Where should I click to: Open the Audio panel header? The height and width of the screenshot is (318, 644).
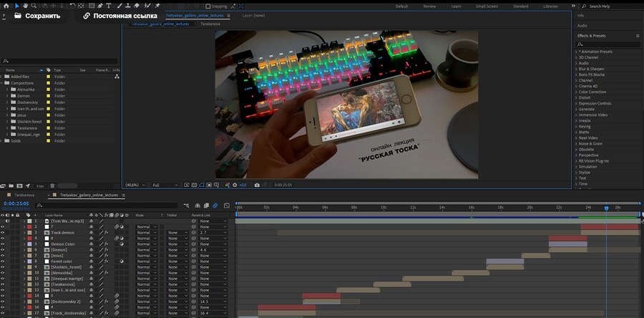click(x=582, y=26)
